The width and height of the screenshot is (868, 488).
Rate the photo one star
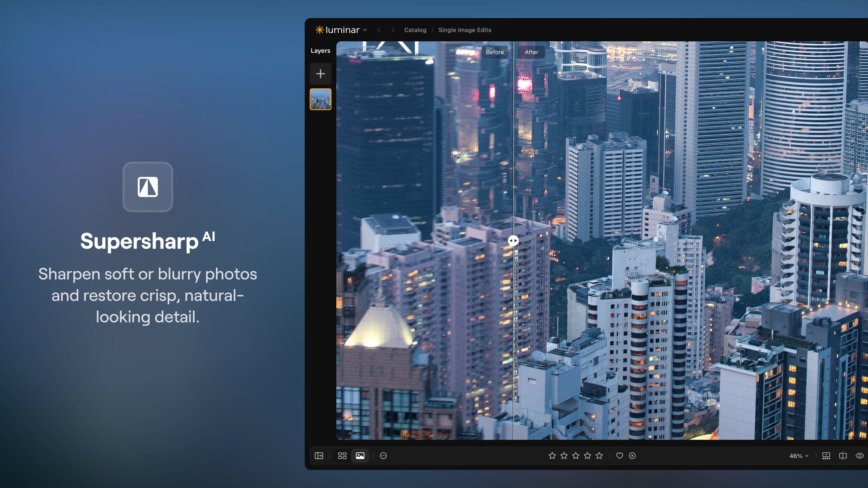(552, 456)
